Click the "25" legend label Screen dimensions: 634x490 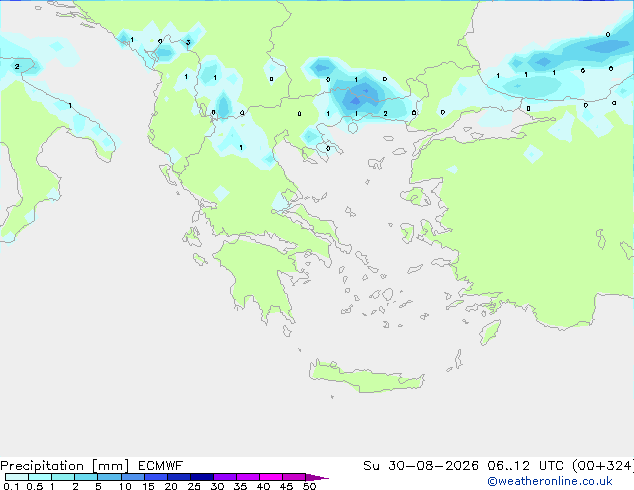194,486
